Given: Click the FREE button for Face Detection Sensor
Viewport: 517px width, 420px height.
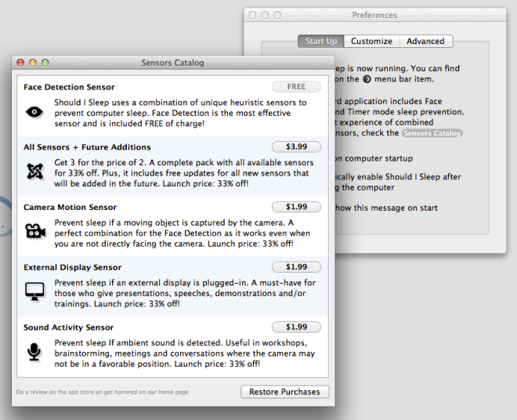Looking at the screenshot, I should point(296,87).
